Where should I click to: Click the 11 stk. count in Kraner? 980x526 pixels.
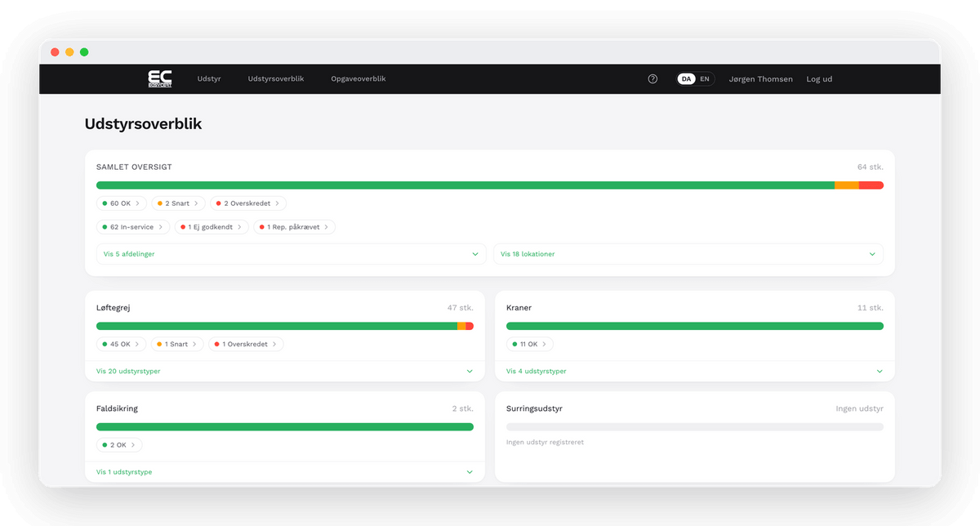point(871,308)
